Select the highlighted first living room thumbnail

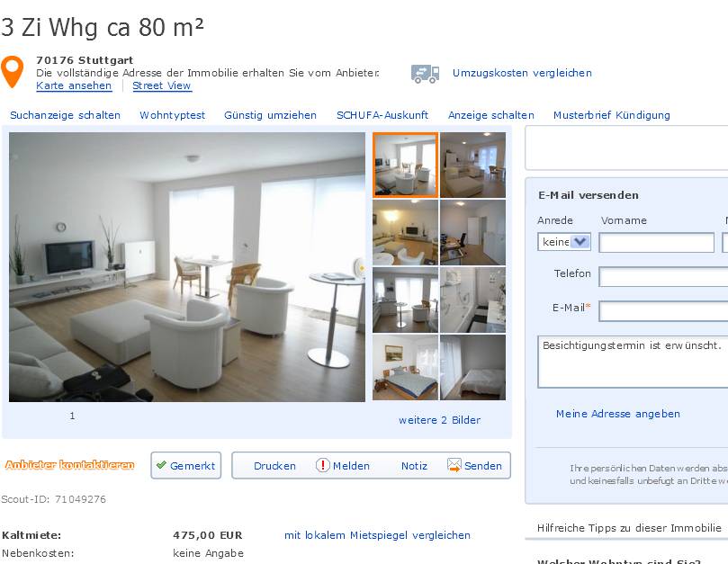click(405, 165)
